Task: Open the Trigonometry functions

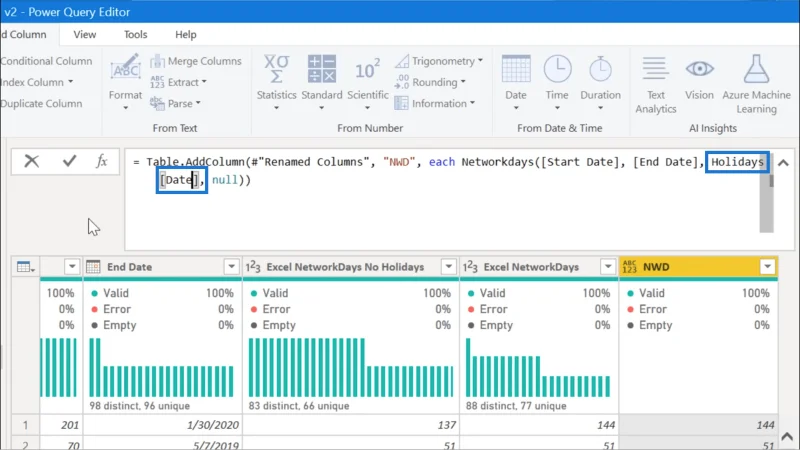Action: [x=439, y=61]
